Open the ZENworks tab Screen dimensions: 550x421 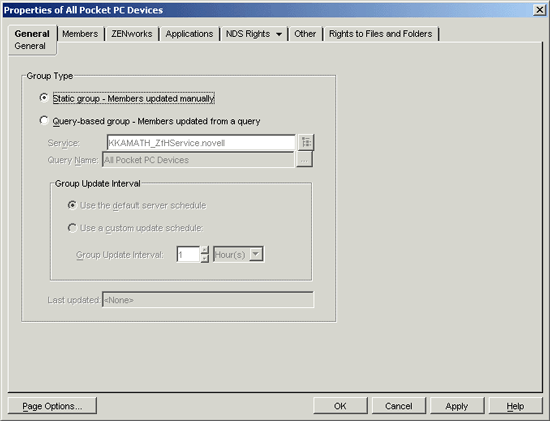click(132, 34)
